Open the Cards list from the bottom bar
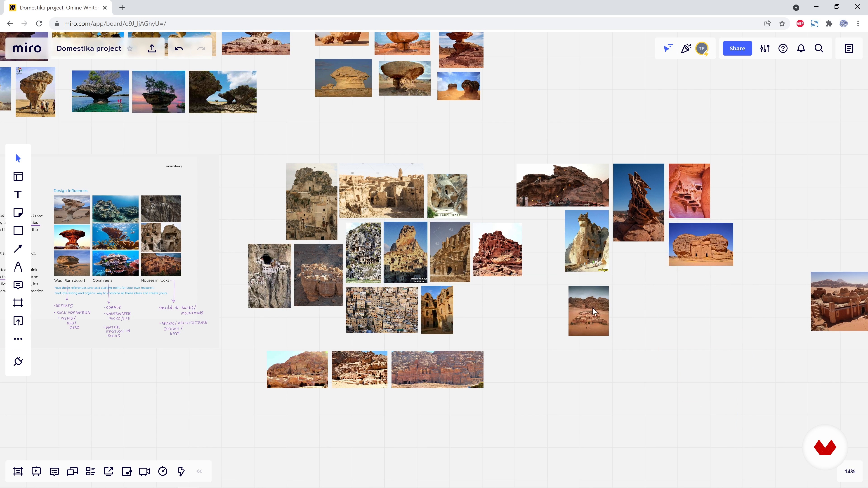Image resolution: width=868 pixels, height=488 pixels. 90,472
